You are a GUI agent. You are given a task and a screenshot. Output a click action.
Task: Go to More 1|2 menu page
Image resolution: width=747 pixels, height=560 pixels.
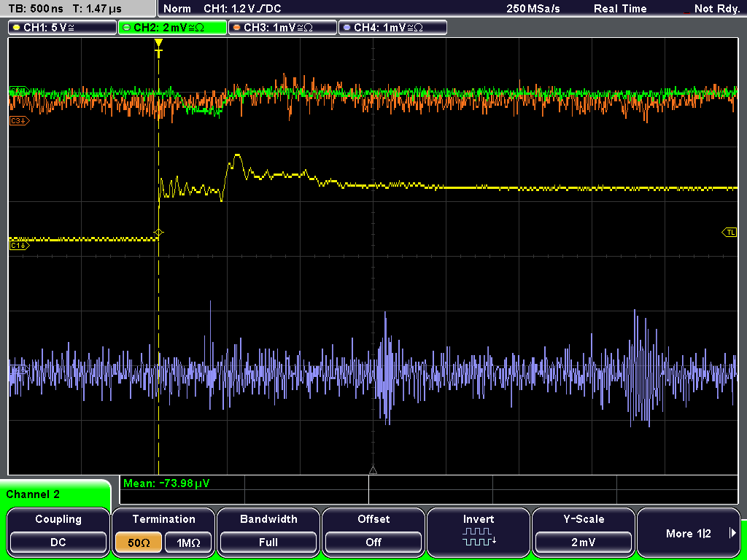coord(689,532)
